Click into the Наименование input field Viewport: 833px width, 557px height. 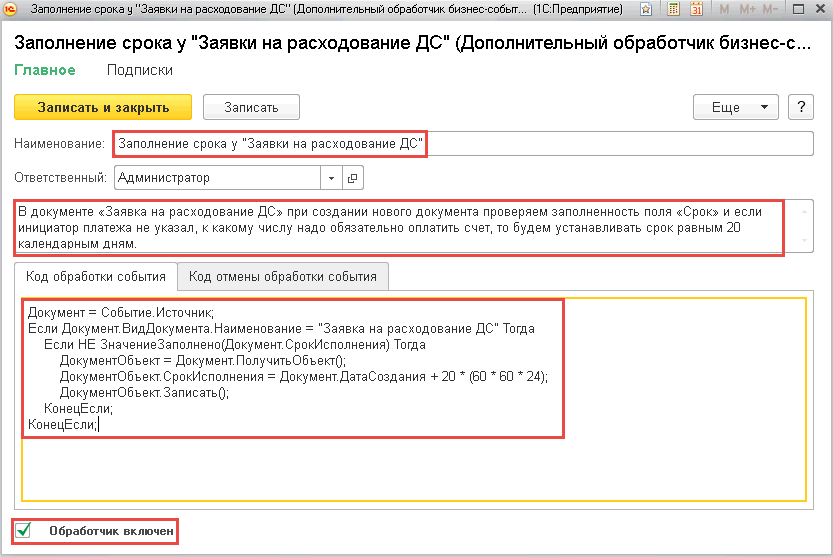(463, 144)
